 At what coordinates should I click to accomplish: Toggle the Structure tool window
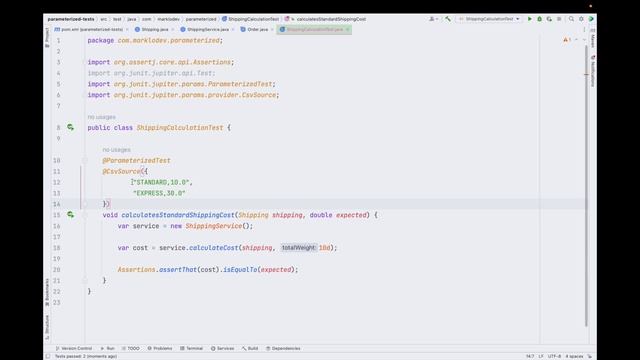pyautogui.click(x=47, y=327)
